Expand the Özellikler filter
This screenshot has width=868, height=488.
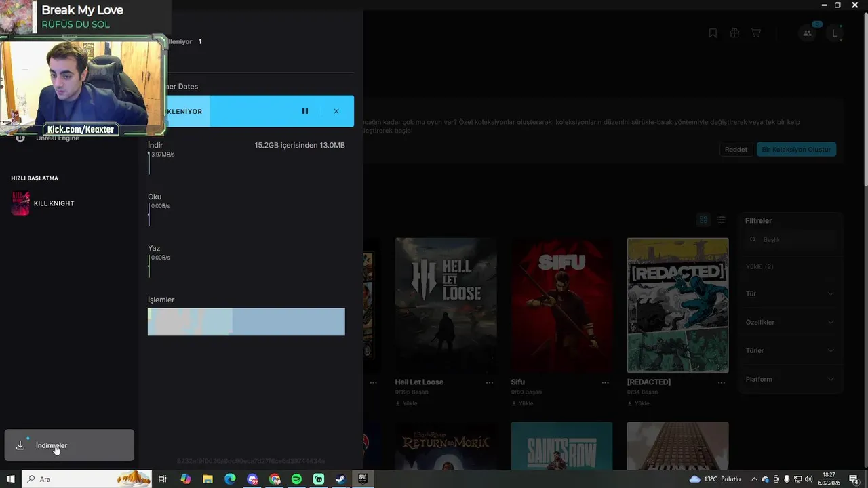click(x=790, y=322)
